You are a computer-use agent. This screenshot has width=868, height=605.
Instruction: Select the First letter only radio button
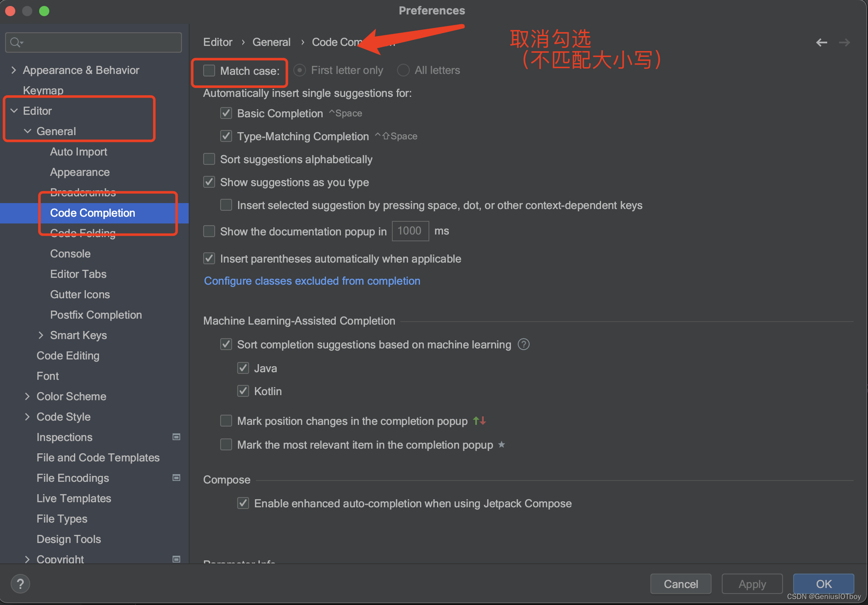(299, 71)
